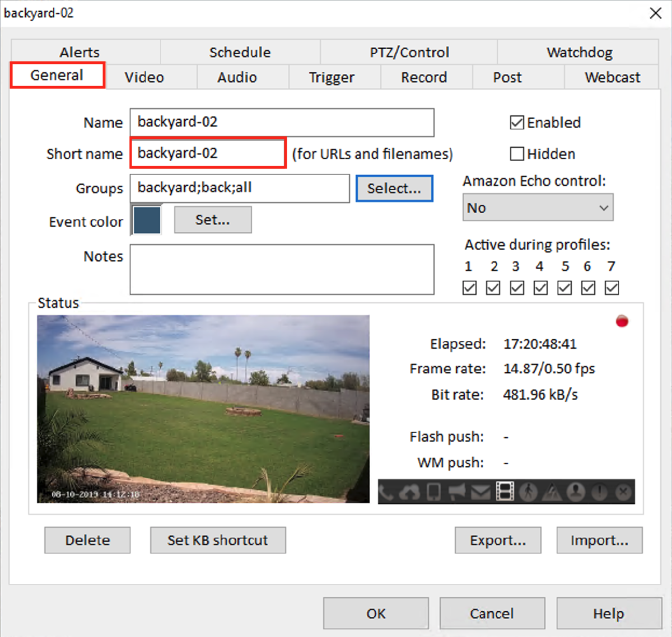Click the walking person motion icon

(529, 491)
